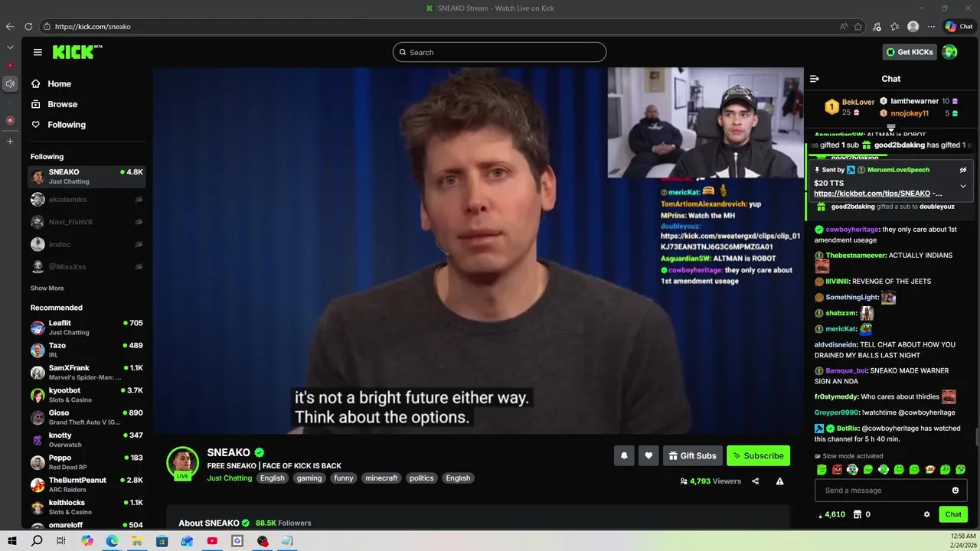The width and height of the screenshot is (980, 551).
Task: Collapse the chat panel
Action: point(815,79)
